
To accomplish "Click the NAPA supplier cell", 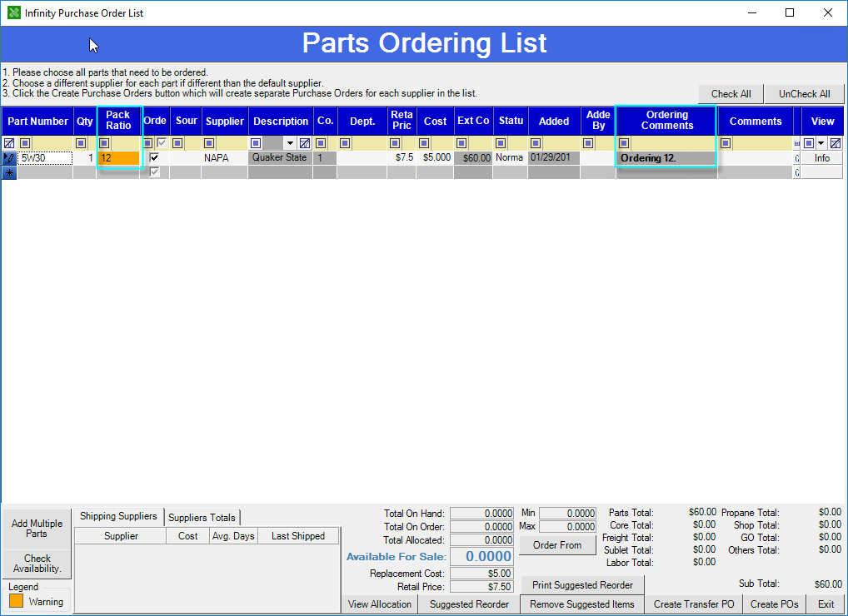I will [x=224, y=158].
